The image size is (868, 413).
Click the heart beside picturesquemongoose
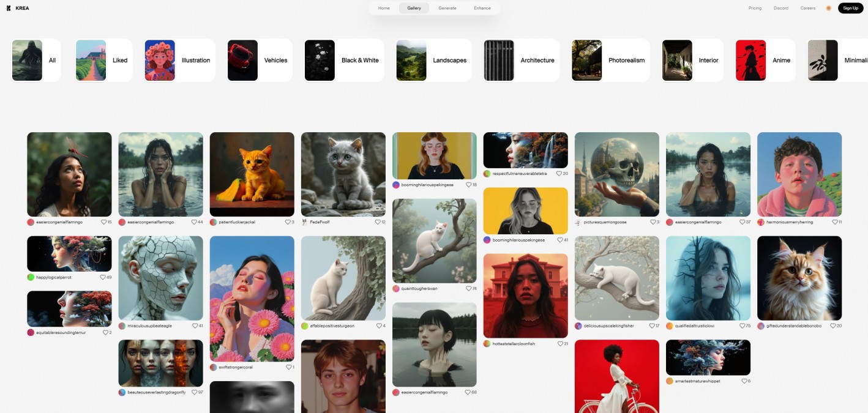pos(653,222)
